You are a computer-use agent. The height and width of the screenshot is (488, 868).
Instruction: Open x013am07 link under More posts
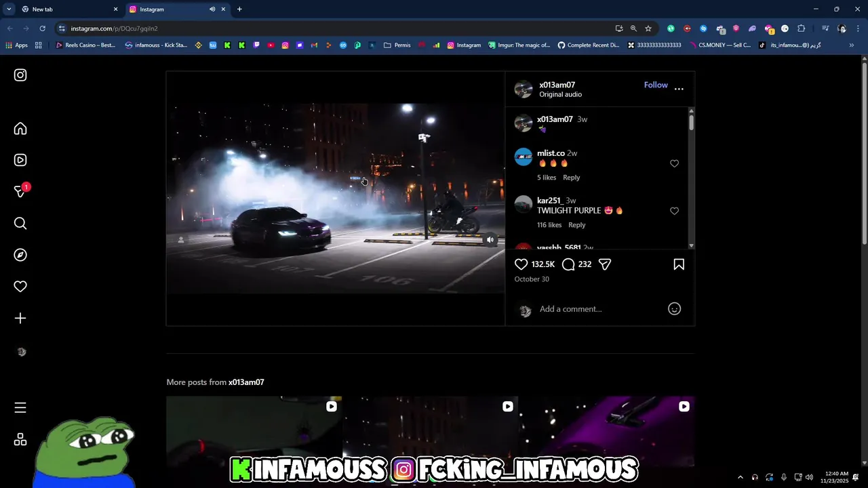point(246,382)
